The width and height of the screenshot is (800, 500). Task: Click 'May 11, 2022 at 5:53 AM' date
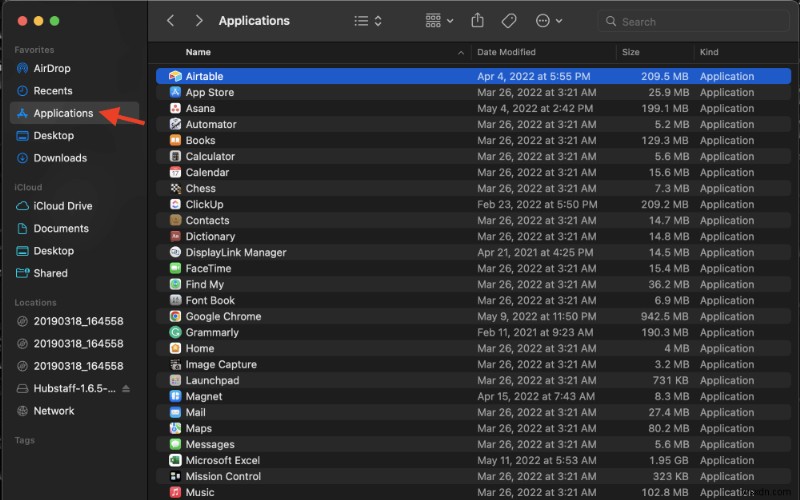click(537, 460)
